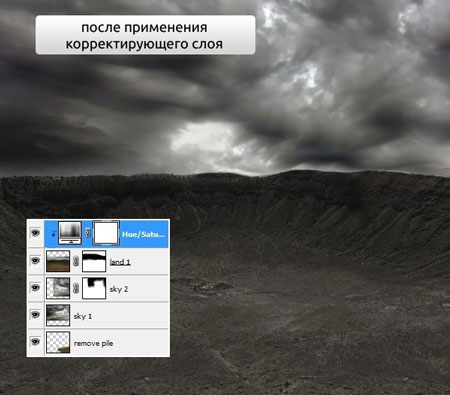450x395 pixels.
Task: Select the remove pile layer thumbnail
Action: [x=58, y=342]
